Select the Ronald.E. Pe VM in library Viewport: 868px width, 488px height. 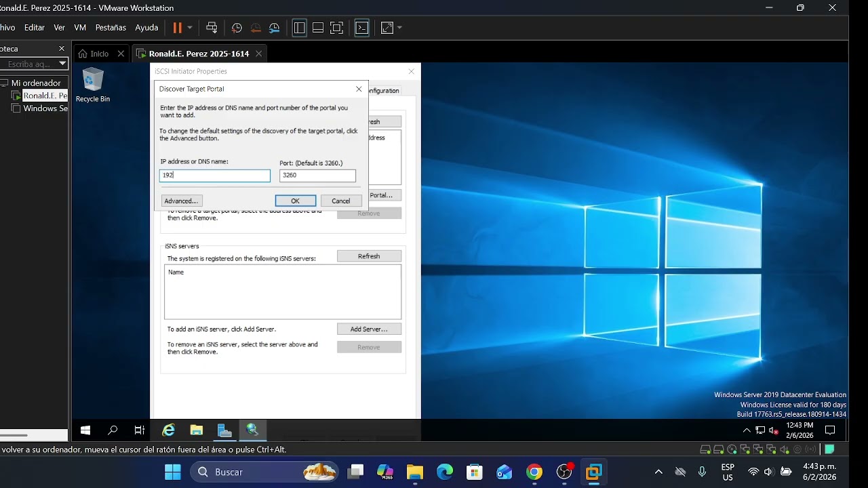[45, 96]
